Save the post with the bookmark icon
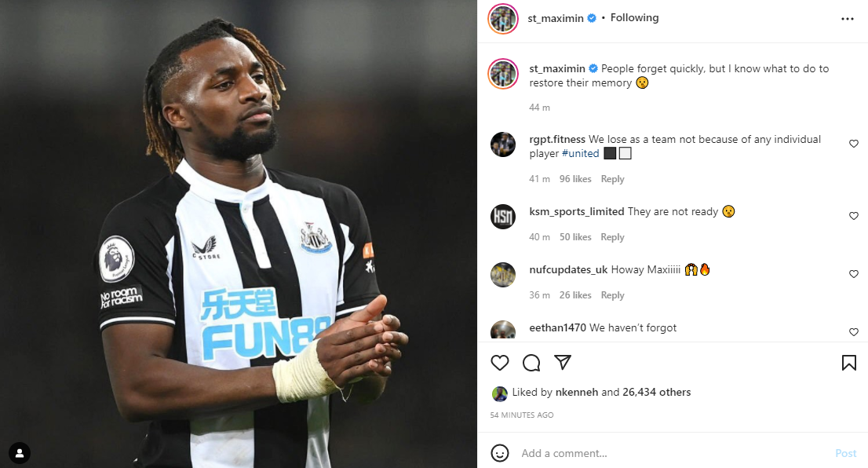 (848, 363)
